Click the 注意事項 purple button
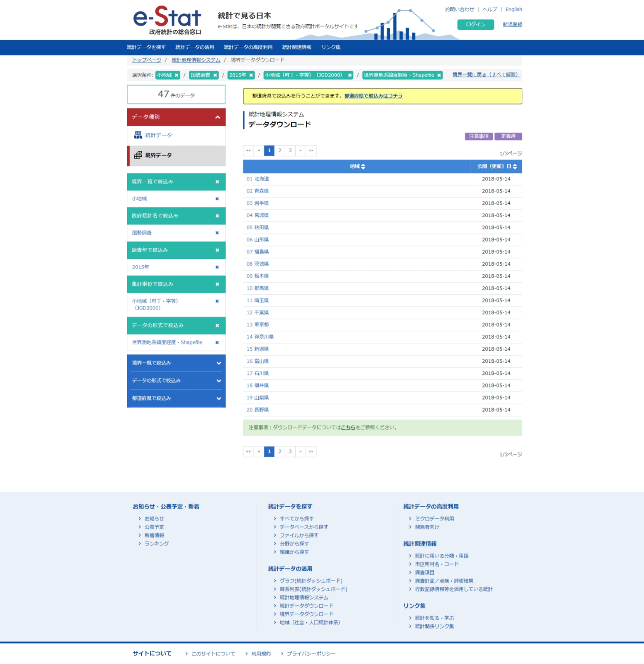Viewport: 644px width, 664px height. (x=478, y=137)
